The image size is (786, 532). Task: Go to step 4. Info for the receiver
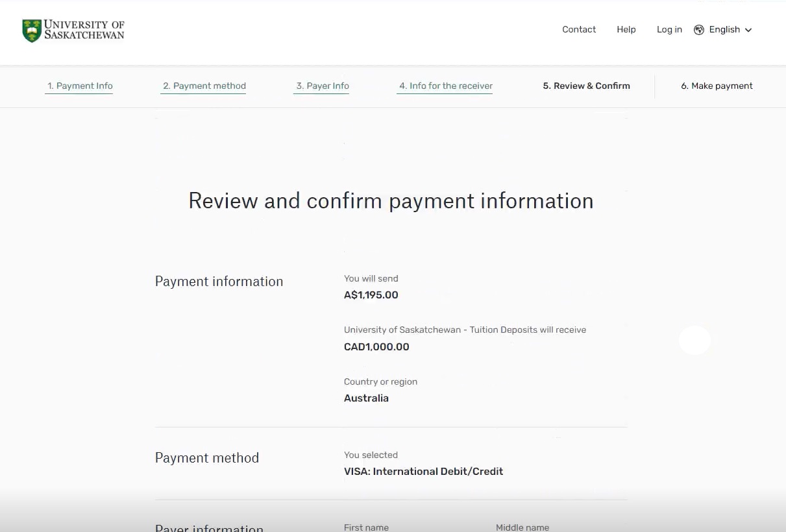click(x=446, y=86)
